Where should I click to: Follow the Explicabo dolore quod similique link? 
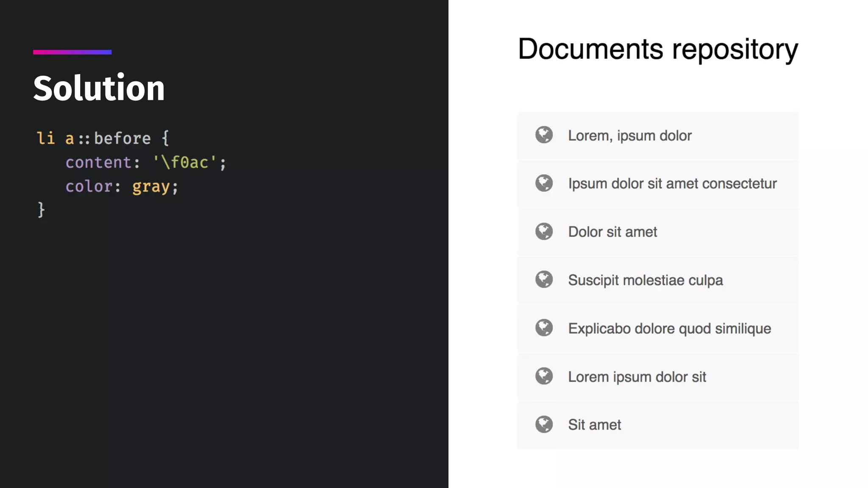point(669,329)
